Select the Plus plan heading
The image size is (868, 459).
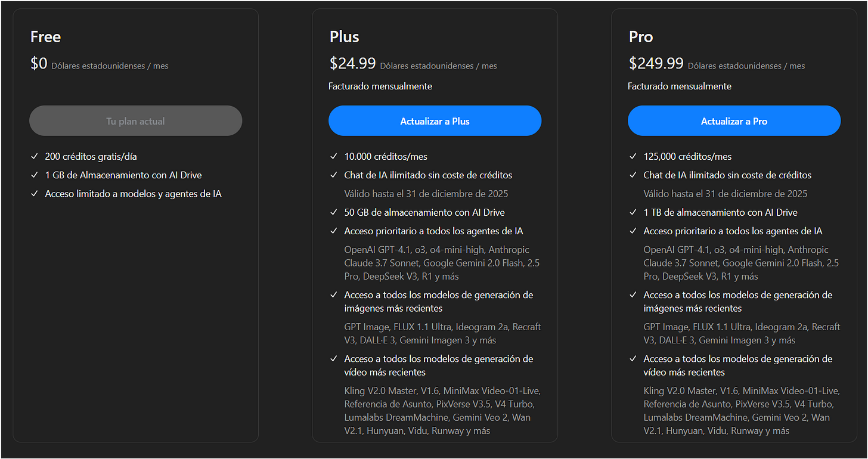pos(344,37)
